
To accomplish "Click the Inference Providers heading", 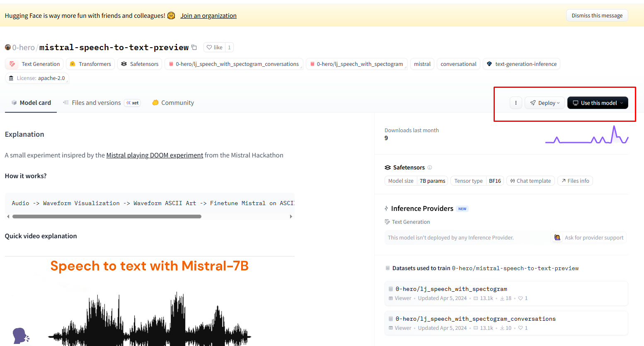I will pyautogui.click(x=422, y=208).
